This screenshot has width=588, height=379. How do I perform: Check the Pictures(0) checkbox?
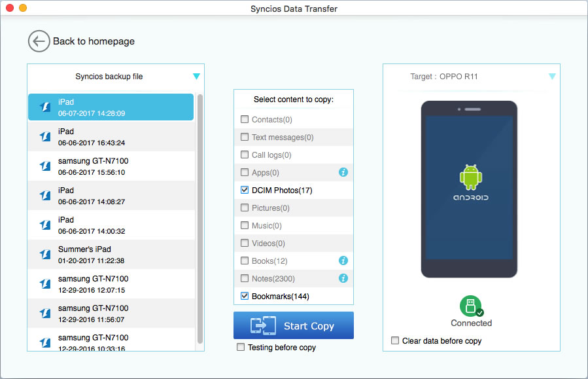245,208
